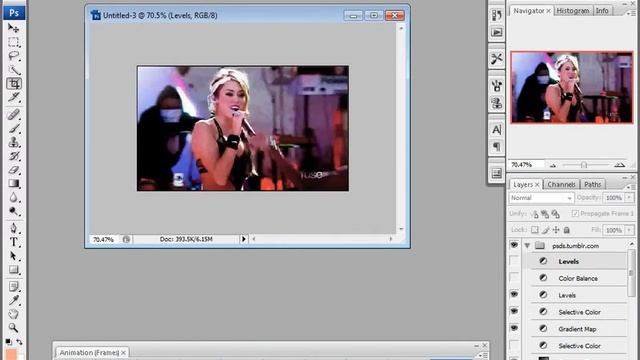The width and height of the screenshot is (640, 360).
Task: Click the Navigator zoom slider
Action: (x=584, y=165)
